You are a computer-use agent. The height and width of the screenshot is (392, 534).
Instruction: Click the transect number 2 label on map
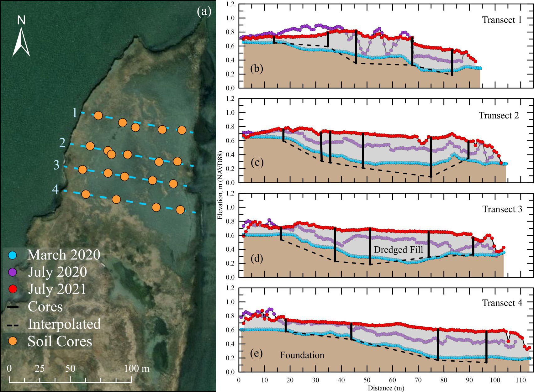click(62, 143)
